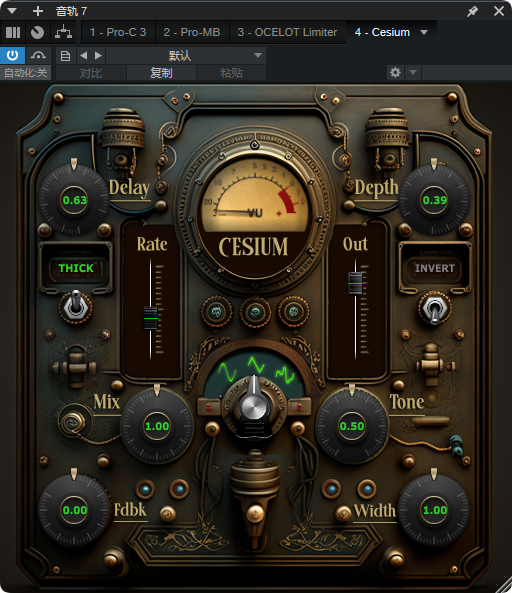The image size is (512, 593).
Task: Expand the arrow beside the gear icon
Action: [413, 72]
